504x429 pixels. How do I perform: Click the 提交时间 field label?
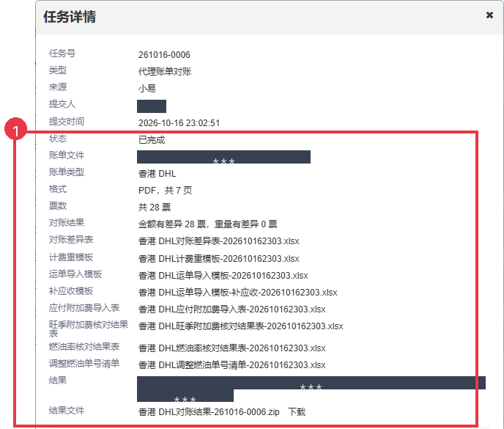67,121
